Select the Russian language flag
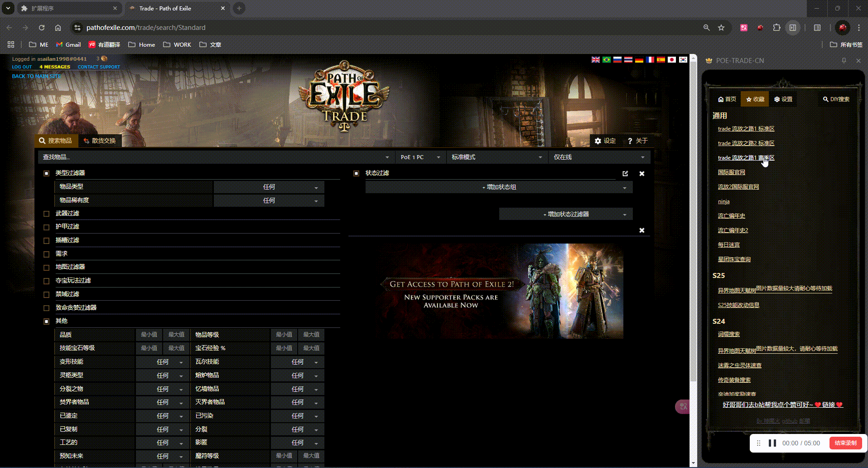 point(617,60)
